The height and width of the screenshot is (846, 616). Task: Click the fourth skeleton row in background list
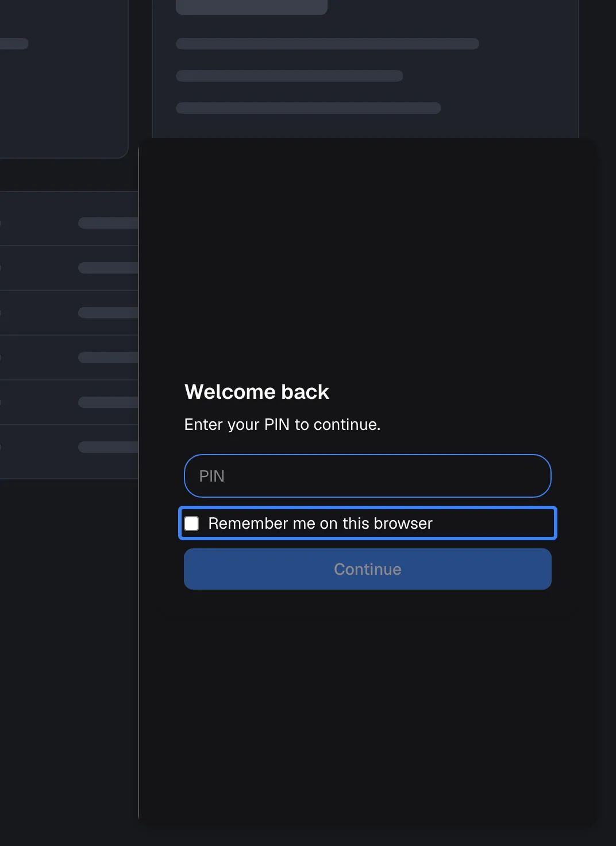69,357
